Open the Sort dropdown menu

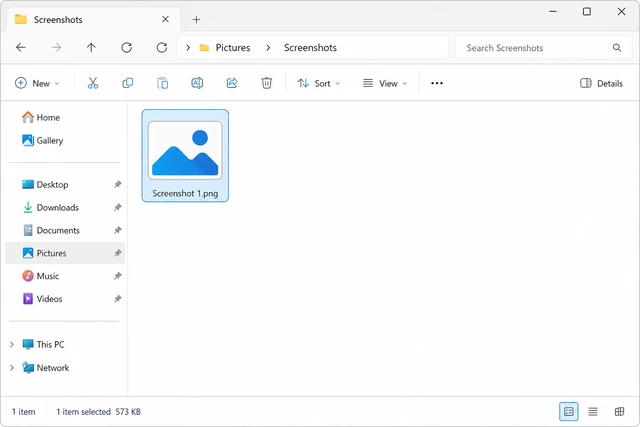click(x=319, y=83)
